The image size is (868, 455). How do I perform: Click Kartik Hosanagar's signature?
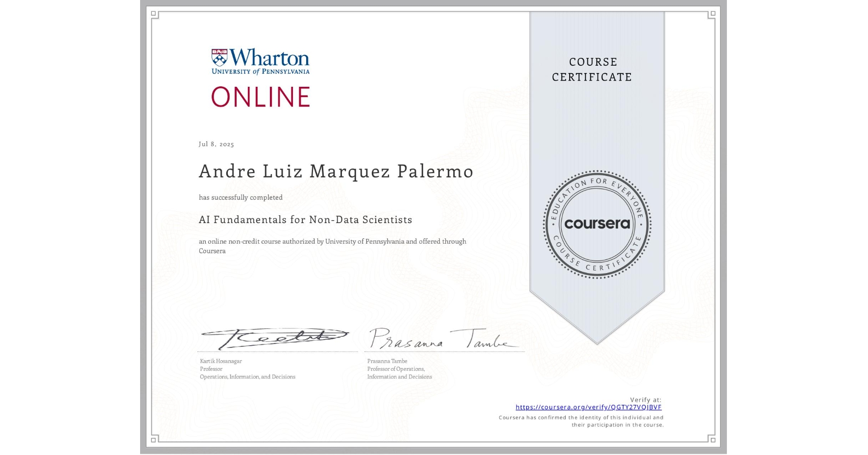pyautogui.click(x=274, y=338)
